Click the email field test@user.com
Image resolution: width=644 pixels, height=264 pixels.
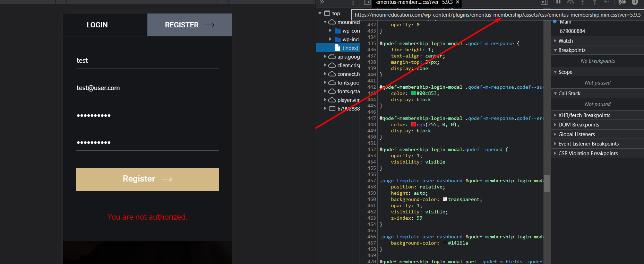pos(147,88)
